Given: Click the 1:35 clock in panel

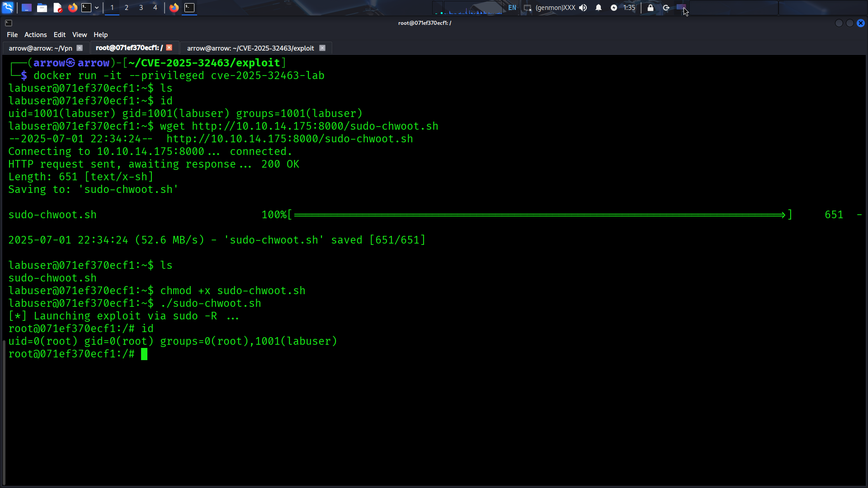Looking at the screenshot, I should point(629,8).
